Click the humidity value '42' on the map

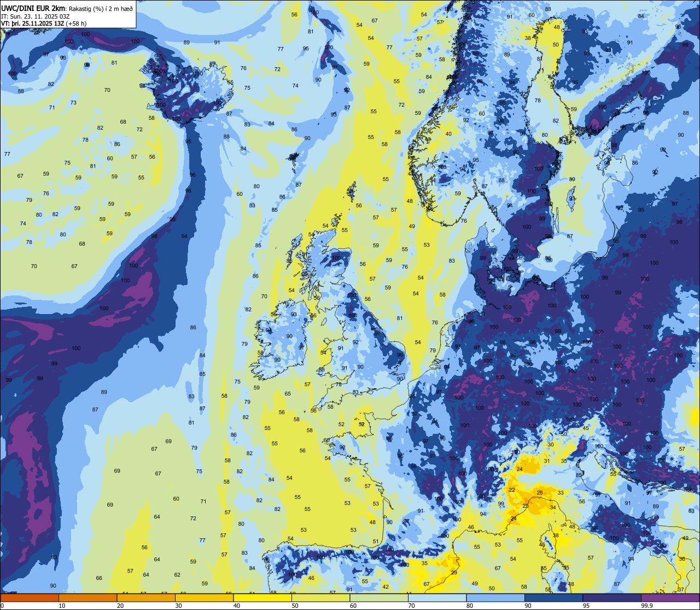click(386, 586)
